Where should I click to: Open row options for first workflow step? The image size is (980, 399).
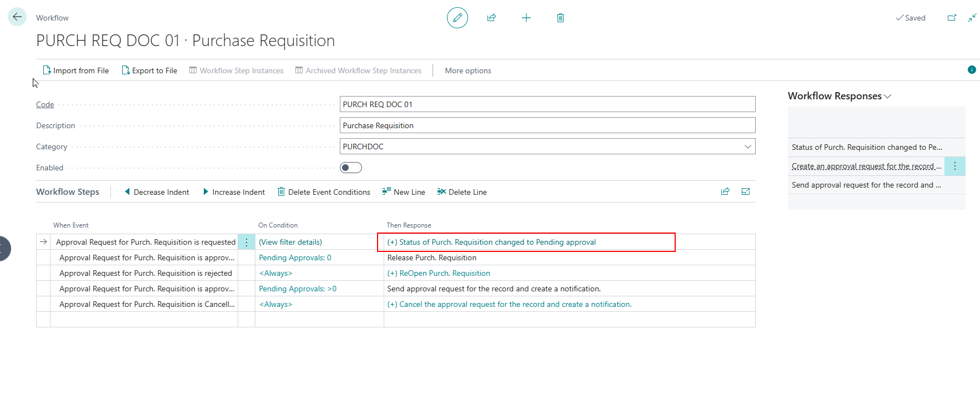(x=247, y=242)
